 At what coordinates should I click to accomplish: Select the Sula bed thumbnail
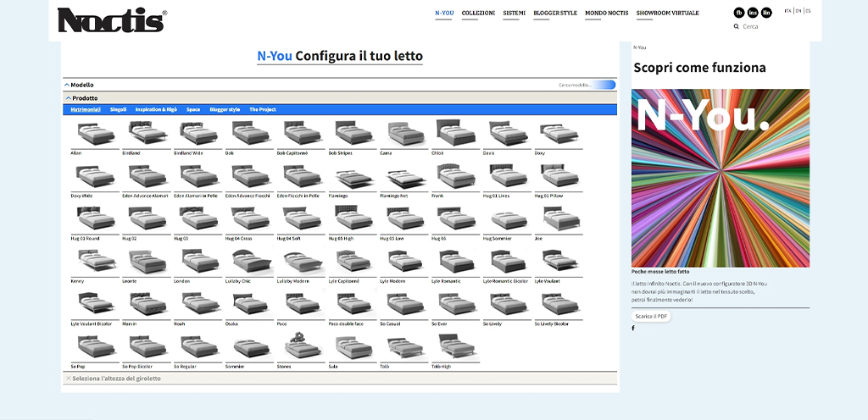(353, 347)
